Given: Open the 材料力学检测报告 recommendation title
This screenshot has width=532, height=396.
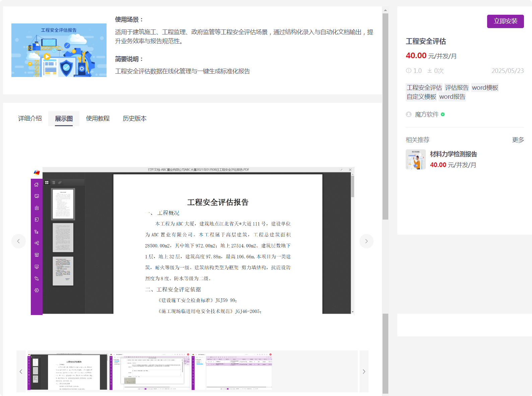Looking at the screenshot, I should click(454, 154).
